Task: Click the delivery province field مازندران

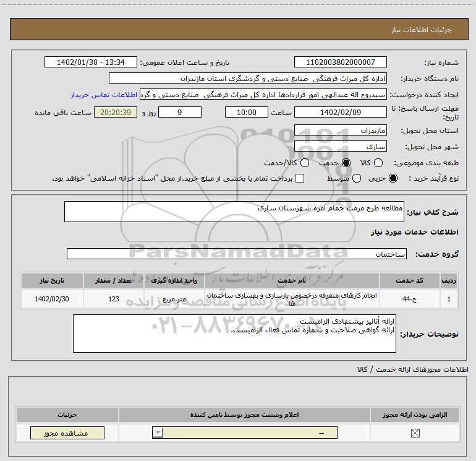Action: tap(340, 131)
